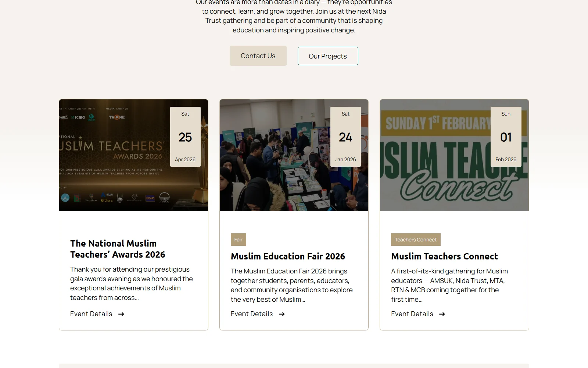Click the Sat 24 Jan 2026 date badge

pos(345,137)
